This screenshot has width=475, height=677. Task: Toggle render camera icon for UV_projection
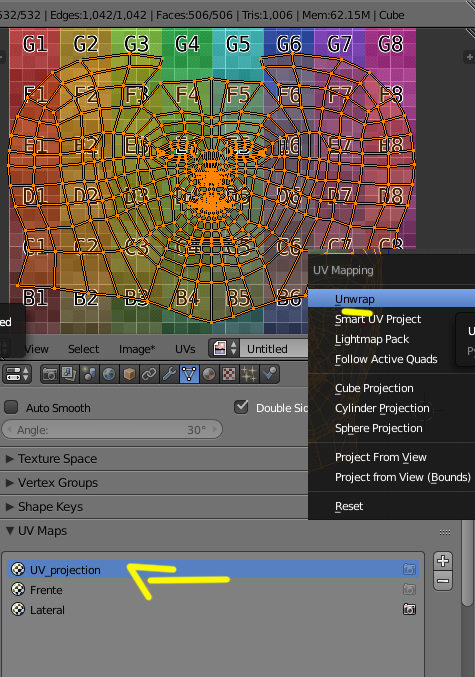click(x=409, y=569)
